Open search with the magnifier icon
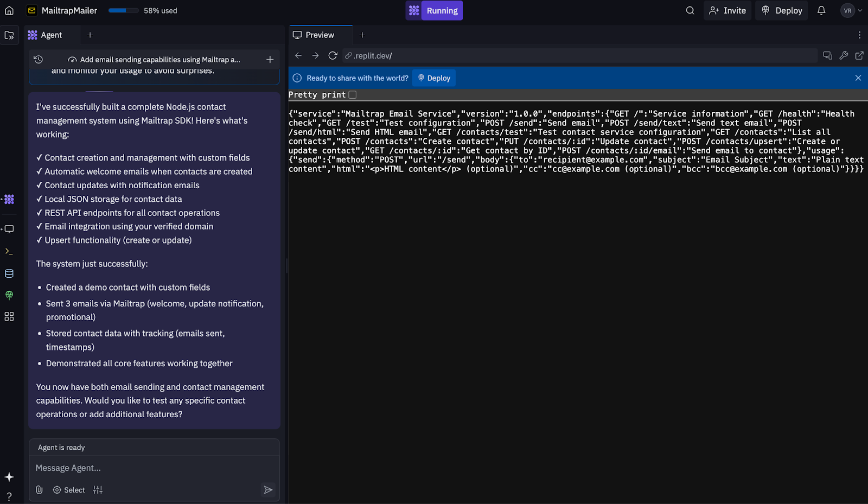The width and height of the screenshot is (868, 504). [689, 10]
